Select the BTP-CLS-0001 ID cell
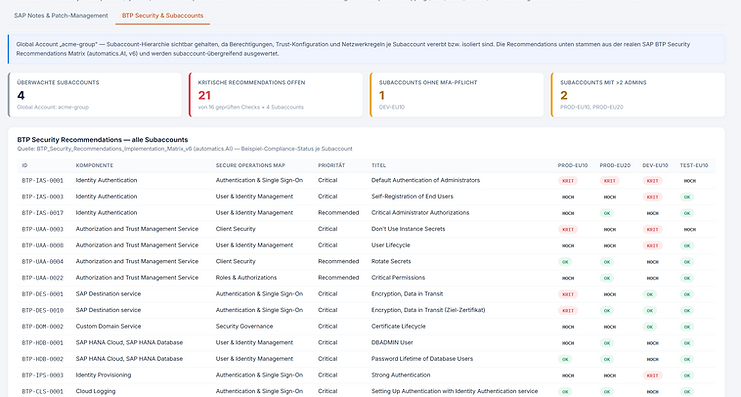Screen dimensions: 741x397 click(x=43, y=391)
